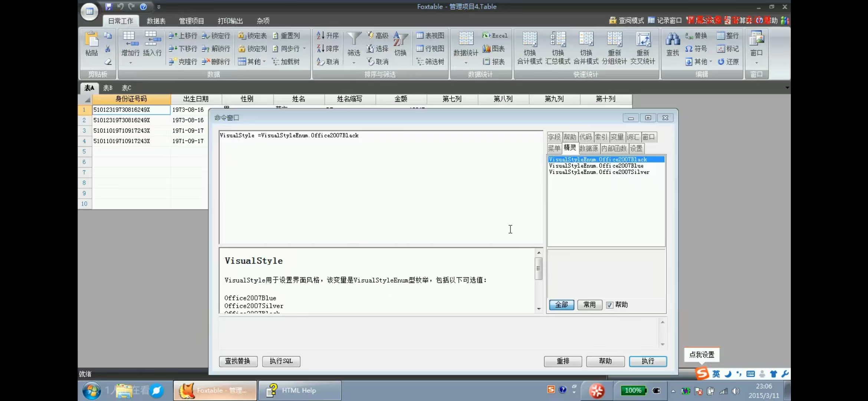The height and width of the screenshot is (401, 868).
Task: Open the quick access toolbar customize arrow
Action: (159, 7)
